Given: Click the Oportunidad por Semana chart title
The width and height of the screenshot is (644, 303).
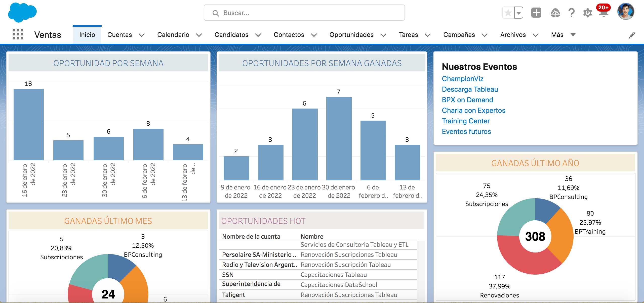Looking at the screenshot, I should click(x=108, y=63).
